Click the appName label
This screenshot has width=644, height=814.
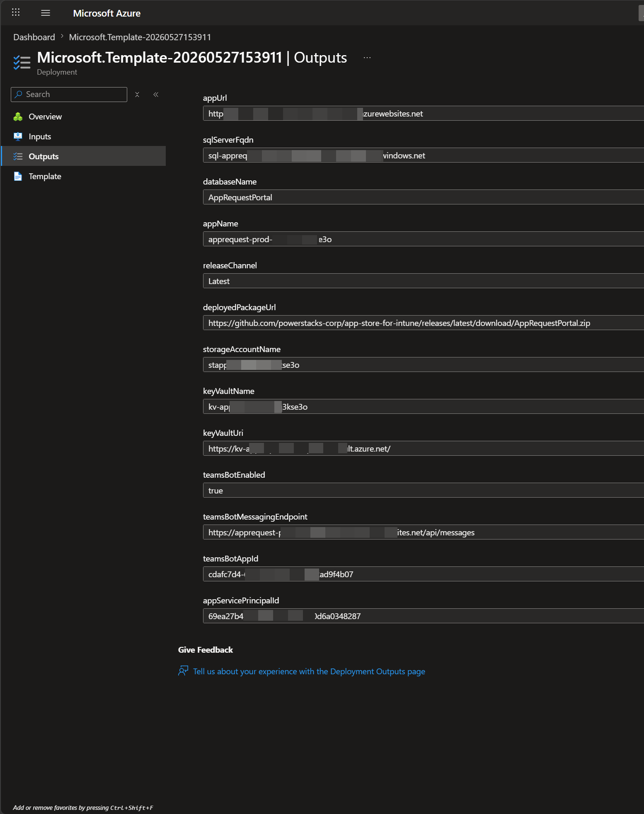pos(220,224)
